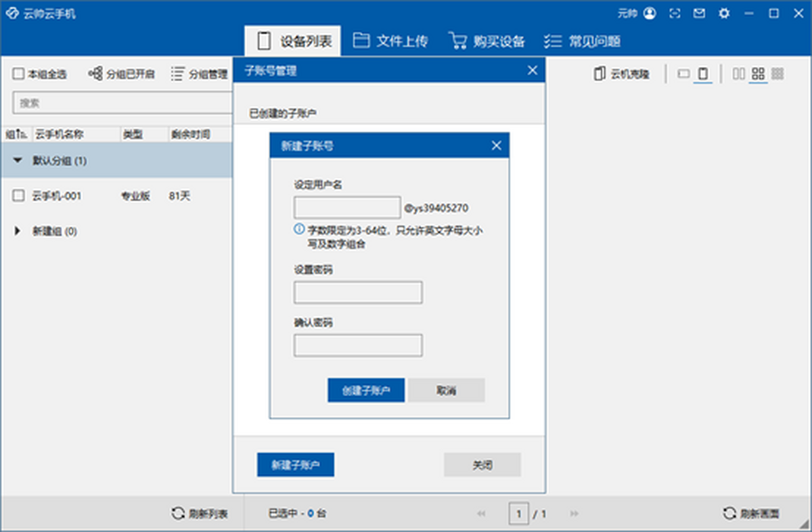Viewport: 812px width, 532px height.
Task: Open the mail/message icon in title bar
Action: click(699, 13)
